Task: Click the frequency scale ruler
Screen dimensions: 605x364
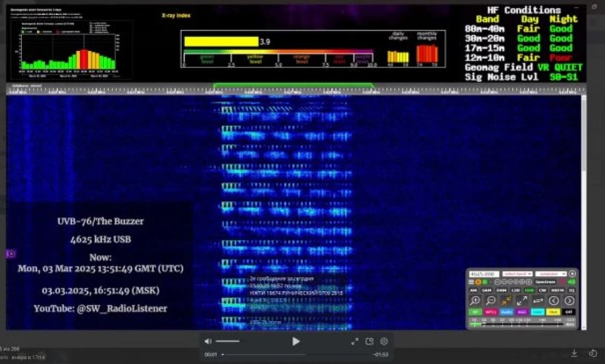Action: (296, 91)
